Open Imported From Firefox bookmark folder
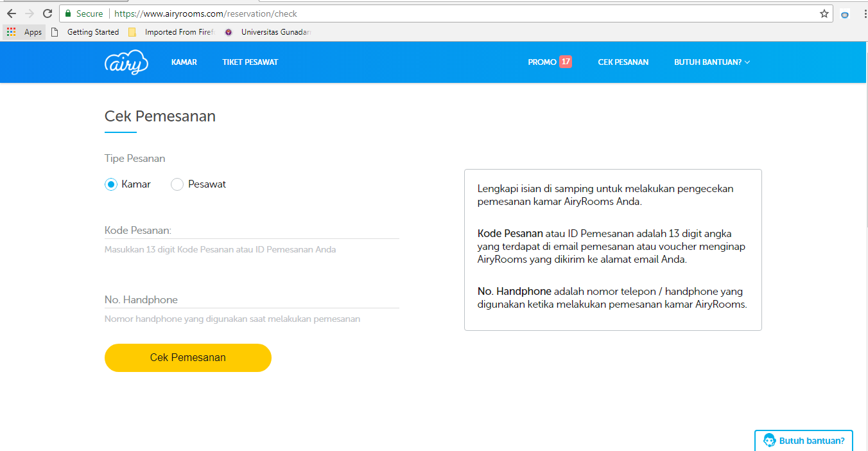Screen dimensions: 868x451 (x=171, y=32)
